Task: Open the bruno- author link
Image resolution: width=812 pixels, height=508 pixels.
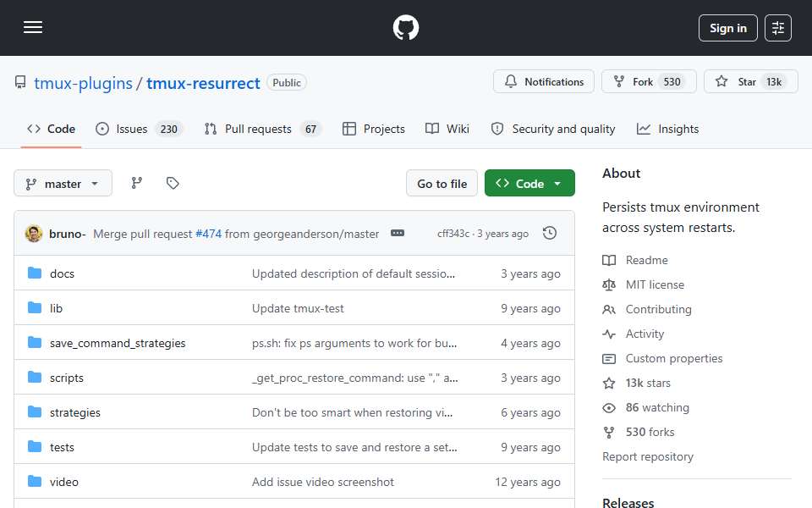Action: [68, 235]
